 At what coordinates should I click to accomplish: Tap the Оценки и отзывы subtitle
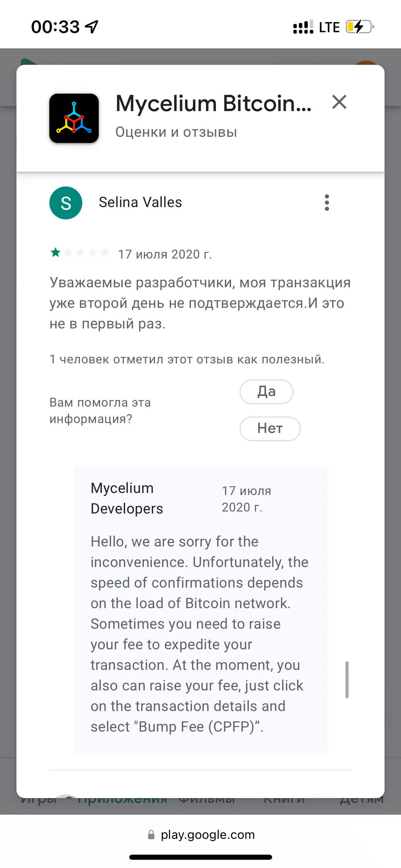pos(176,132)
